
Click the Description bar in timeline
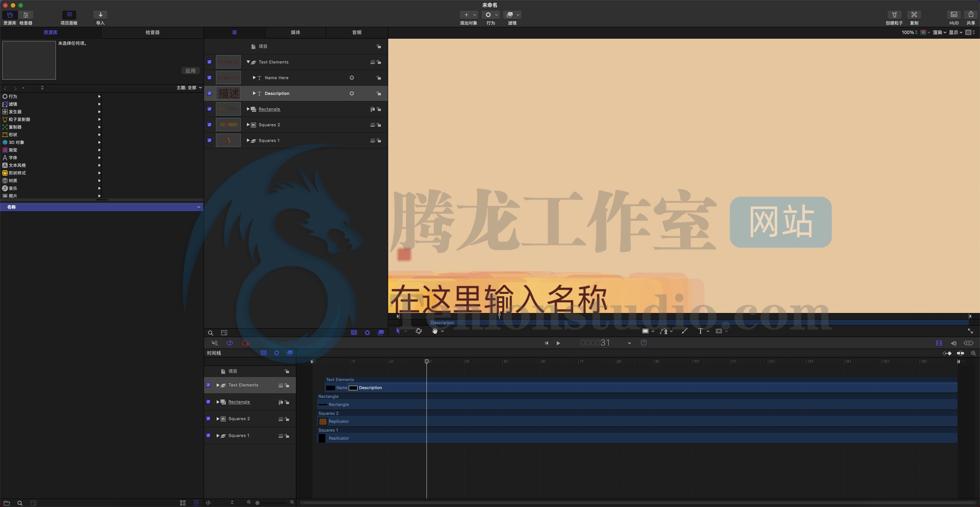click(x=653, y=388)
